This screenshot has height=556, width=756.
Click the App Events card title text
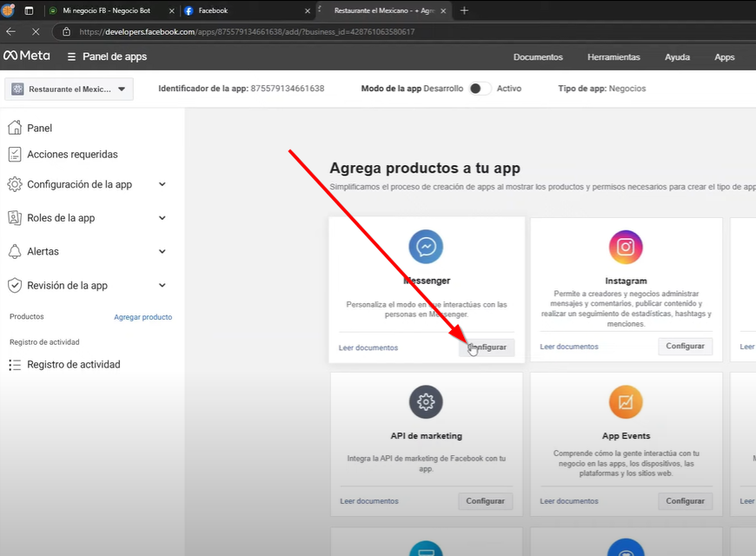[x=626, y=436]
